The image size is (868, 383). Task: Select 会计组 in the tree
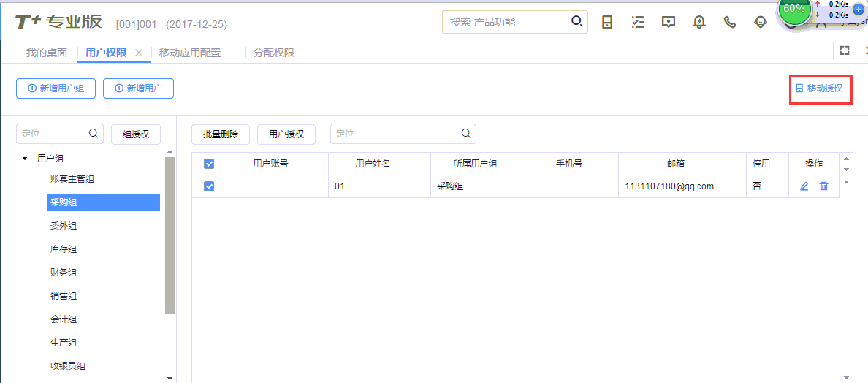(63, 319)
